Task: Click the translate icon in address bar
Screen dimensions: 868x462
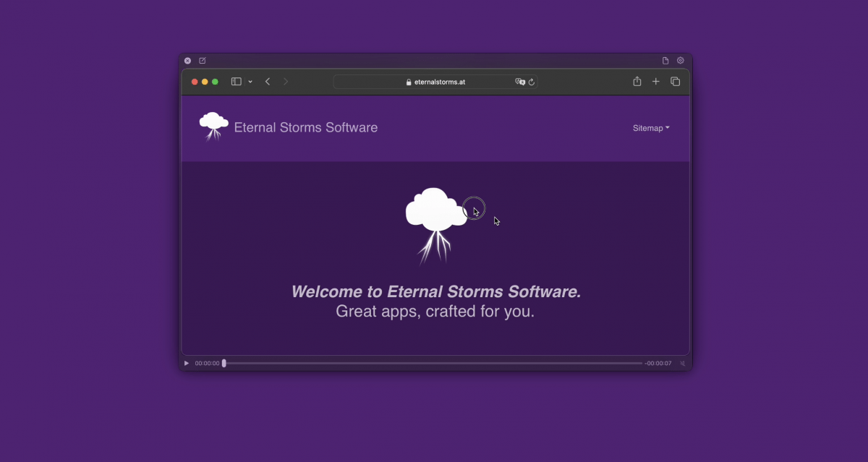Action: pos(519,82)
